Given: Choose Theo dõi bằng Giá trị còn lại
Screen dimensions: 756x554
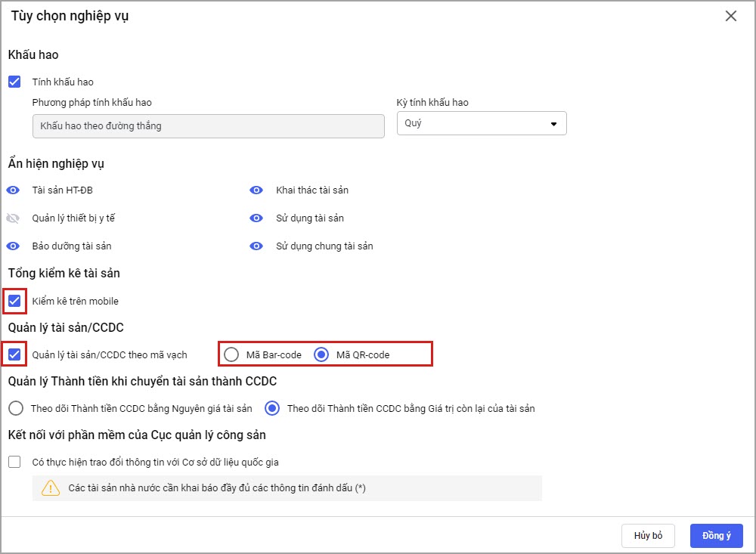Looking at the screenshot, I should pos(271,408).
